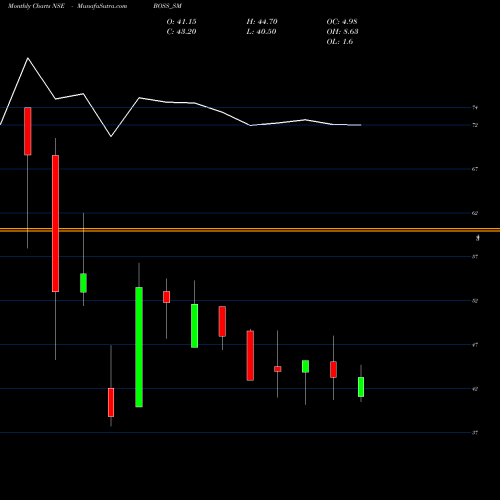
Task: Click the MunafaSutra.com label in header
Action: (102, 6)
